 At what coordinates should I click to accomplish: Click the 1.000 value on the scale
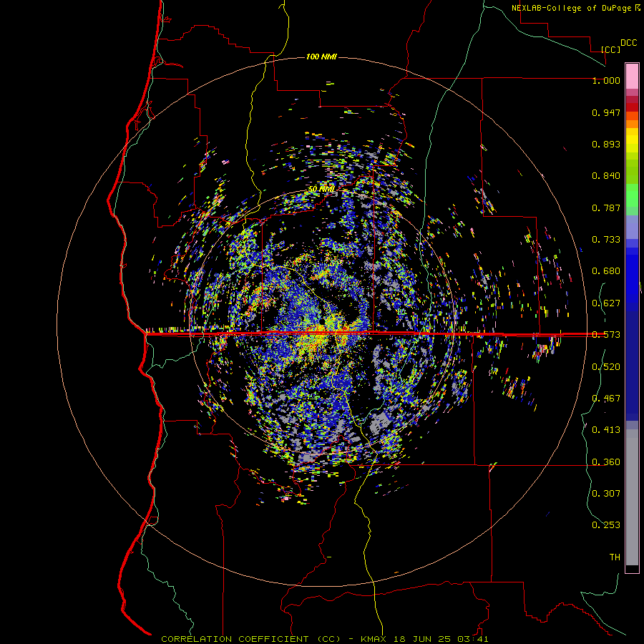tap(606, 80)
